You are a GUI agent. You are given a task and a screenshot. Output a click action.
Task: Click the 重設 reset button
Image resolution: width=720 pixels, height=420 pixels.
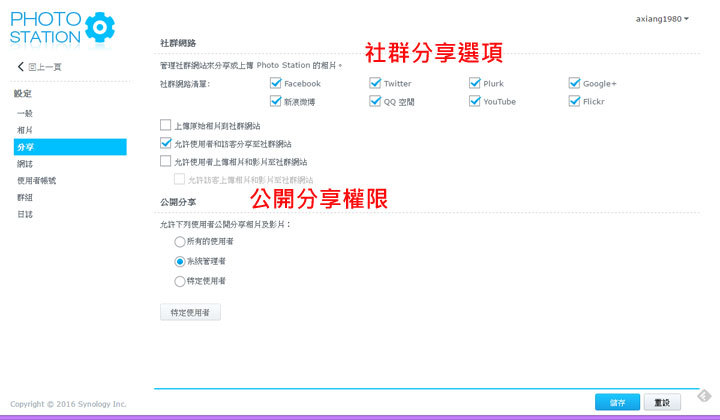point(662,402)
